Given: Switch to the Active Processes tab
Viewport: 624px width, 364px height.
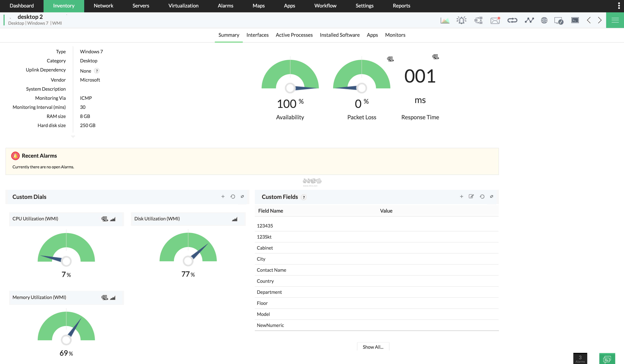Looking at the screenshot, I should pyautogui.click(x=294, y=35).
